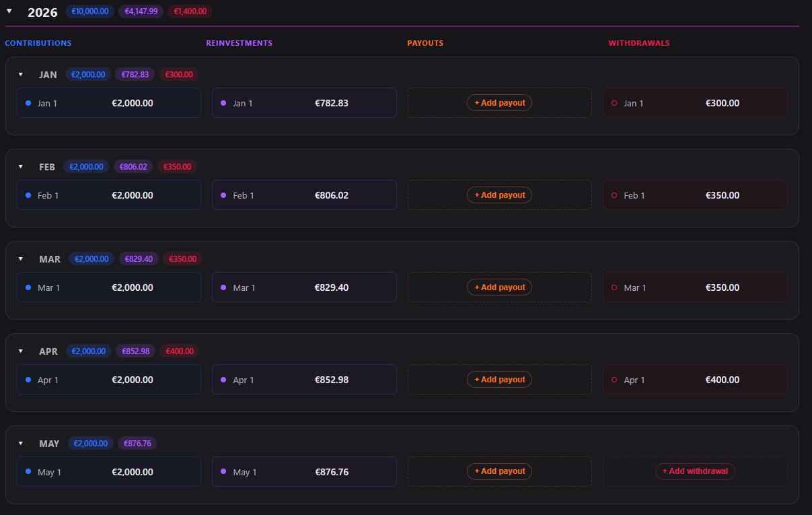812x515 pixels.
Task: Click the MAY €876.76 summary badge
Action: 137,443
